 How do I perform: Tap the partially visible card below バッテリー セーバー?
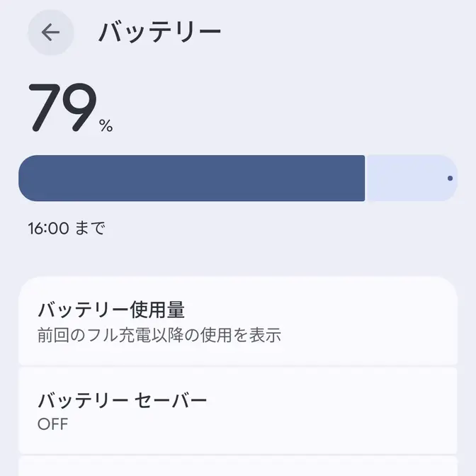pos(238,467)
